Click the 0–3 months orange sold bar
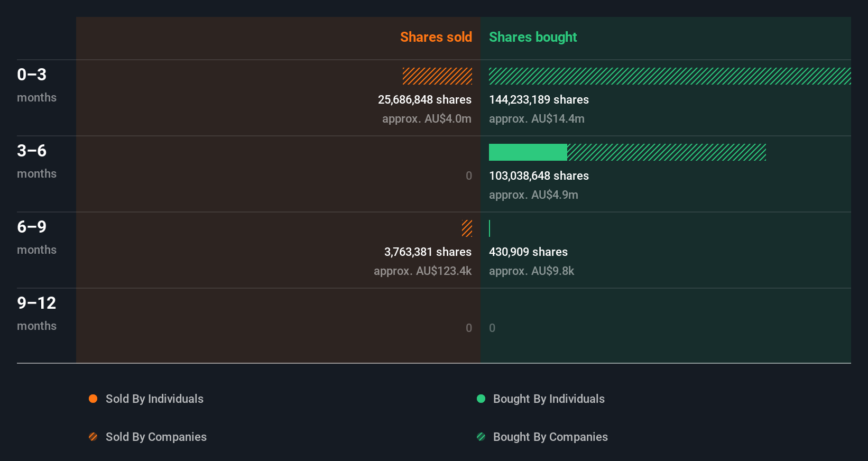The height and width of the screenshot is (461, 868). click(437, 76)
